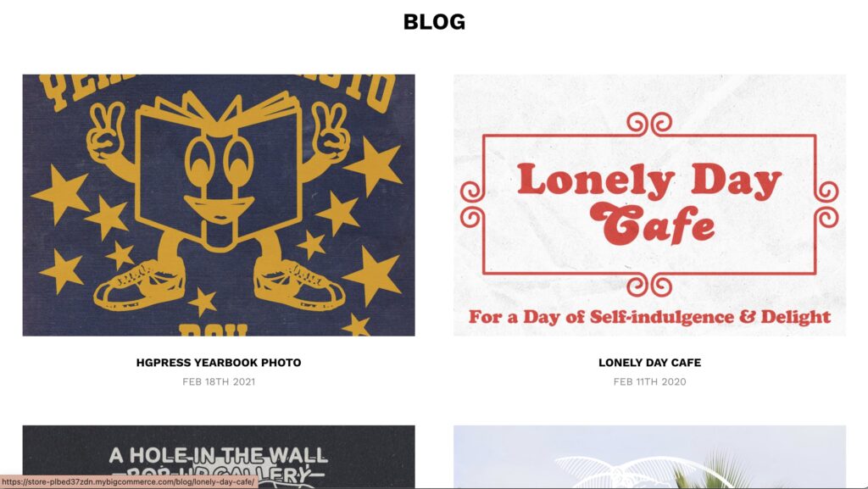The height and width of the screenshot is (489, 868).
Task: Open the HGPress Yearbook Photo post thumbnail
Action: [219, 205]
